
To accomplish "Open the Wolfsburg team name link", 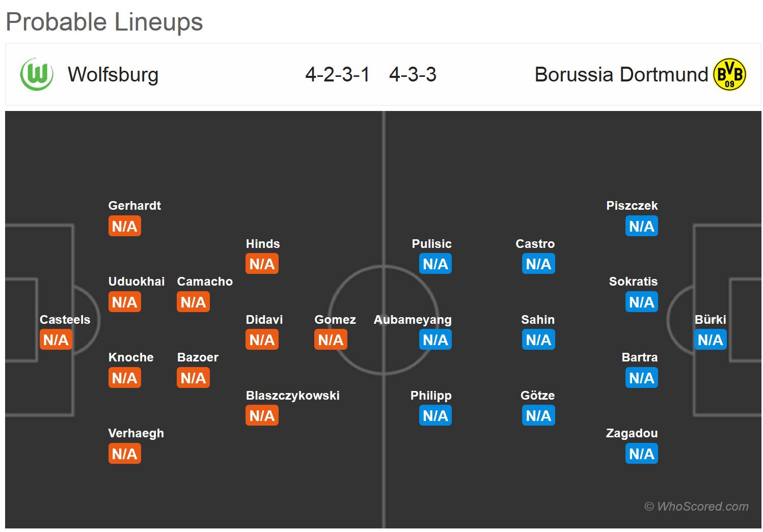I will pos(113,74).
